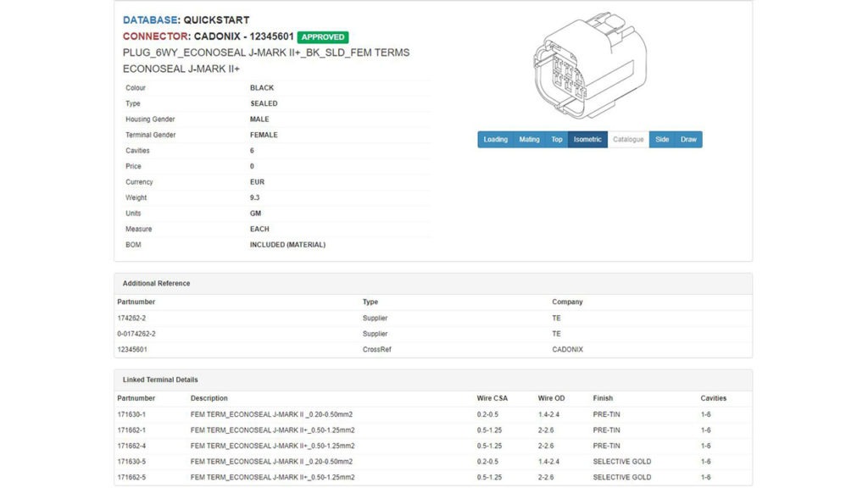Switch to the Loading view

coord(495,139)
